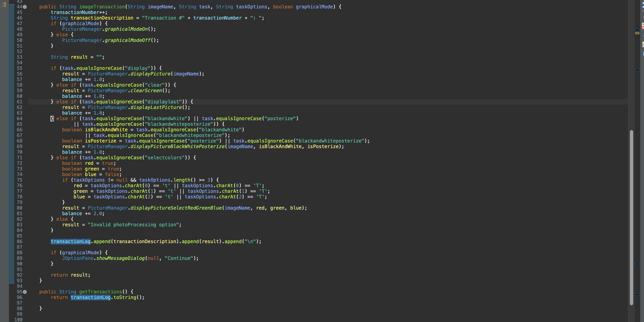Click displayPictureBlackWhitePosterize call on line 69
Image resolution: width=644 pixels, height=322 pixels.
click(178, 147)
